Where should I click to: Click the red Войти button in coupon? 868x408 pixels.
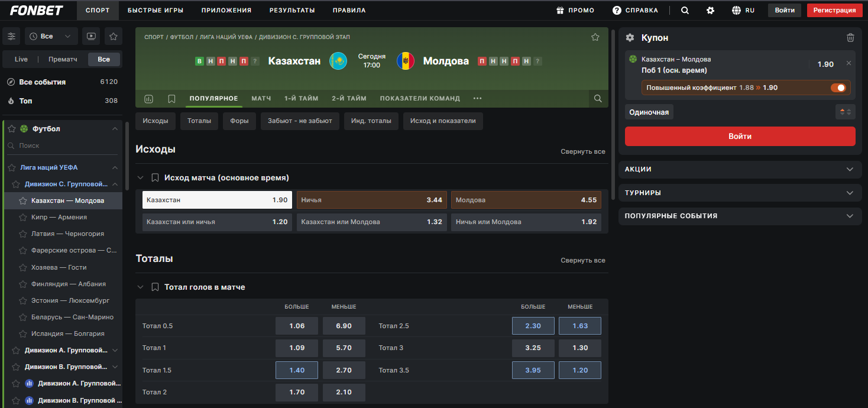[740, 136]
